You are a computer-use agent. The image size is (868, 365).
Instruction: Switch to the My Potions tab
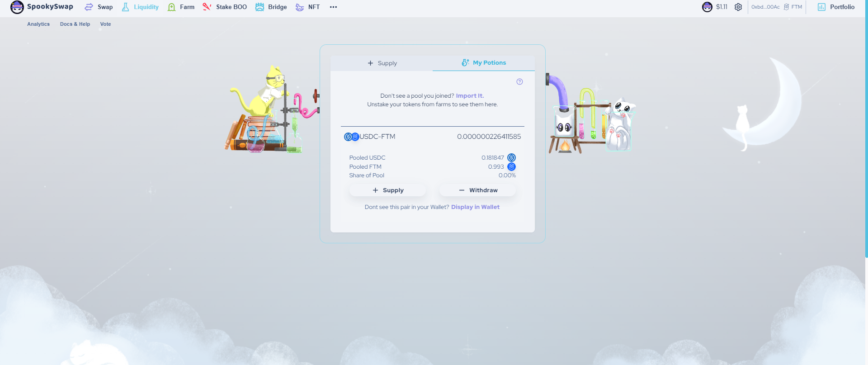pyautogui.click(x=484, y=63)
